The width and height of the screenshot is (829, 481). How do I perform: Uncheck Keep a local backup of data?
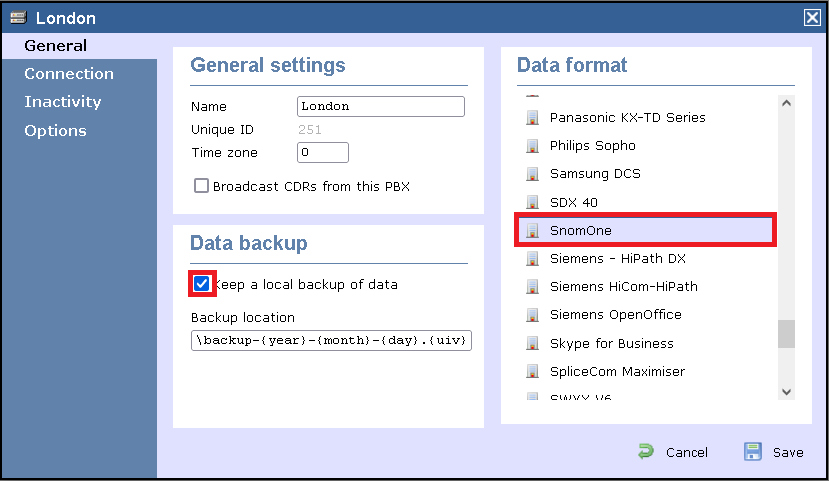(x=202, y=284)
